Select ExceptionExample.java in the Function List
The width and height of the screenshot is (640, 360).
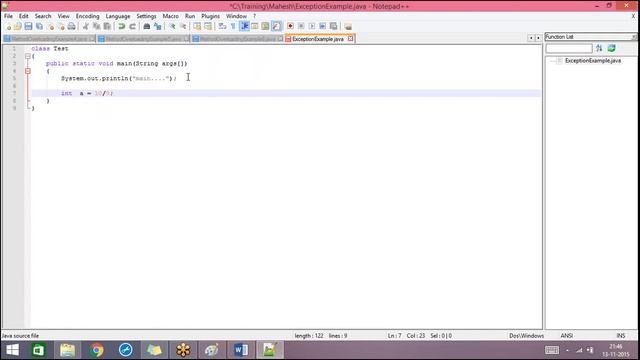click(593, 61)
